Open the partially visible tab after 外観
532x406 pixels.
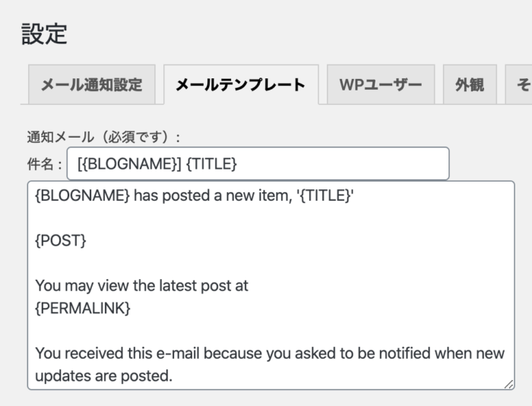click(x=521, y=85)
